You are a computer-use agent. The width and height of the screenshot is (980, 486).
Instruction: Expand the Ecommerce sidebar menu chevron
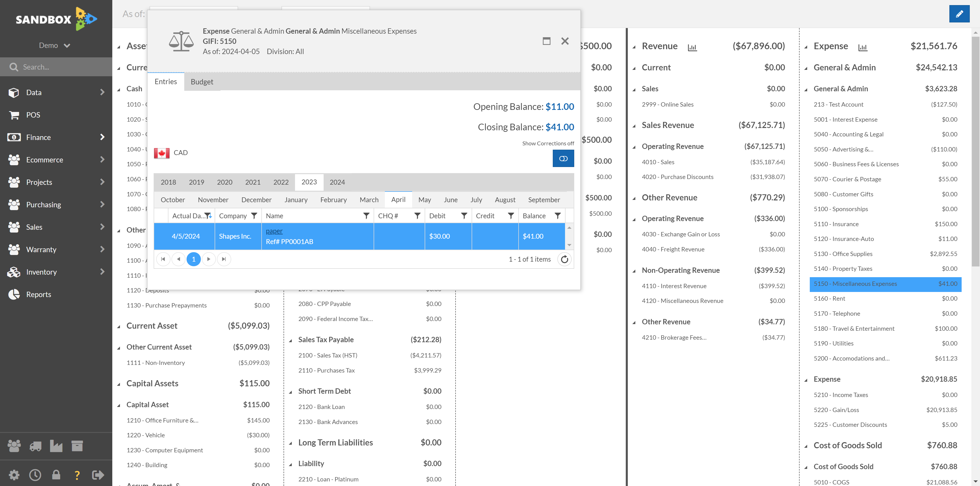102,159
